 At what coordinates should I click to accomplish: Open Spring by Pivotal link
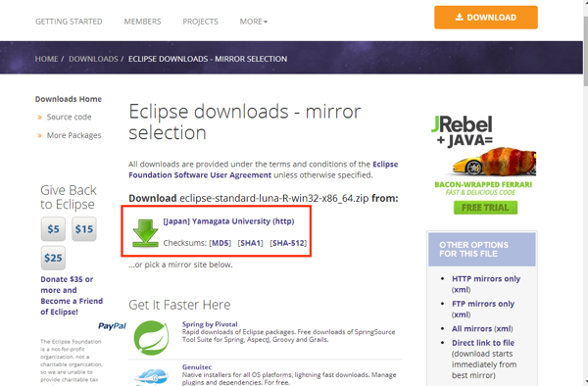210,324
